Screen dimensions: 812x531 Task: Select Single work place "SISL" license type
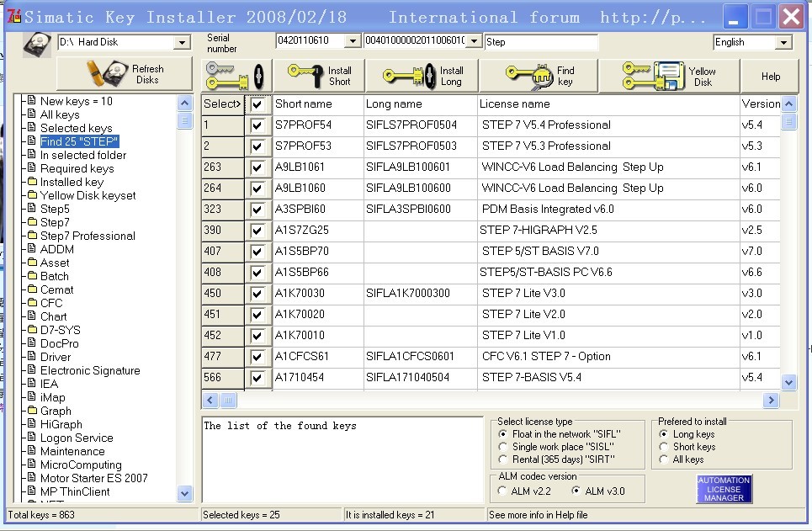[x=504, y=447]
